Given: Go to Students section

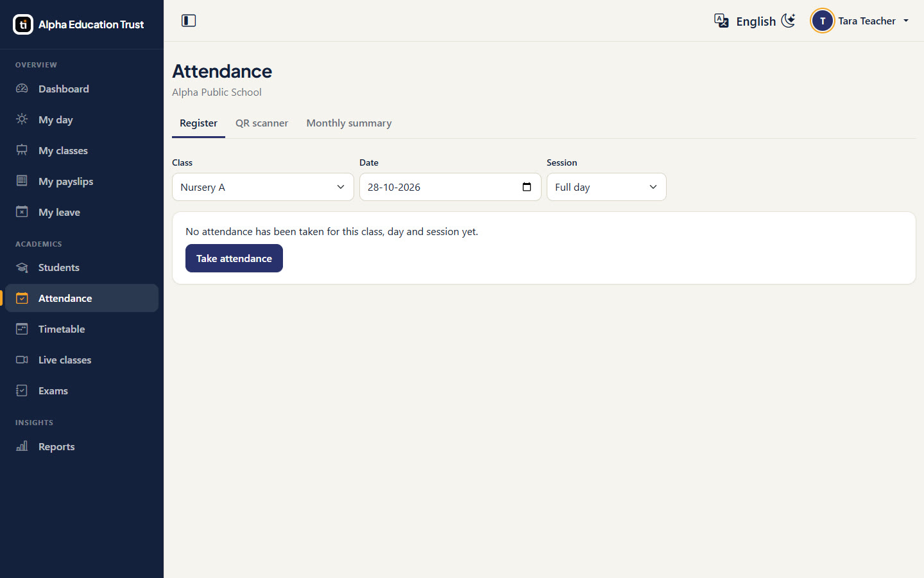Looking at the screenshot, I should pos(81,267).
